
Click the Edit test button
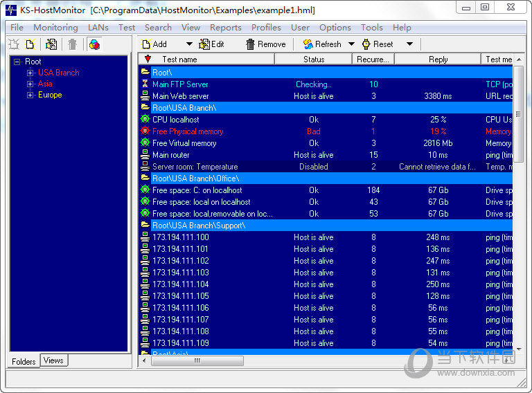click(211, 44)
